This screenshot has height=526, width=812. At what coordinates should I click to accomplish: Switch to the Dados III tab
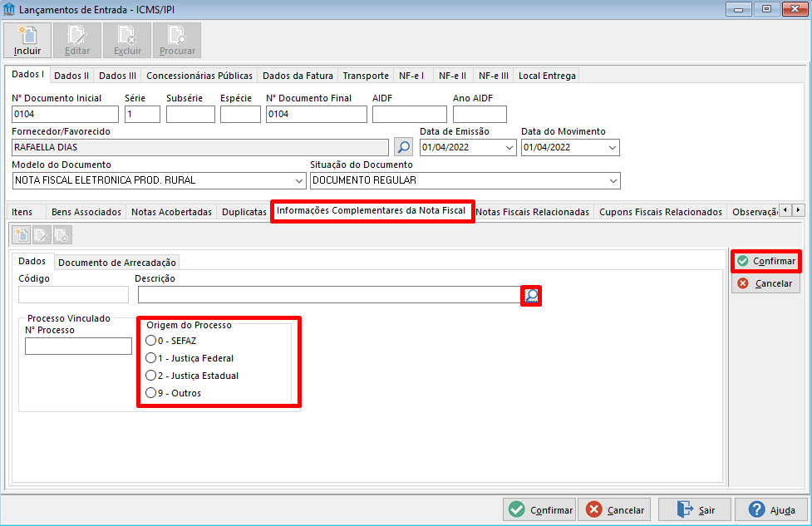click(x=117, y=76)
